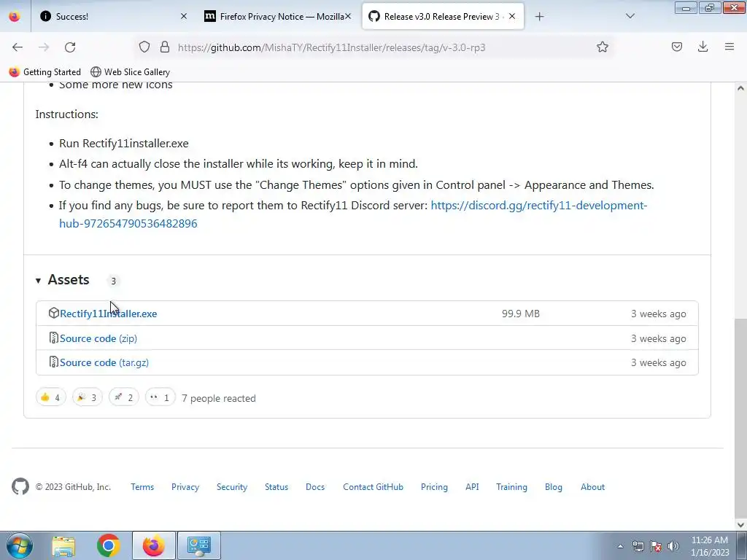Image resolution: width=747 pixels, height=560 pixels.
Task: Click the archive icon beside Source code (tar.gz)
Action: pyautogui.click(x=54, y=362)
